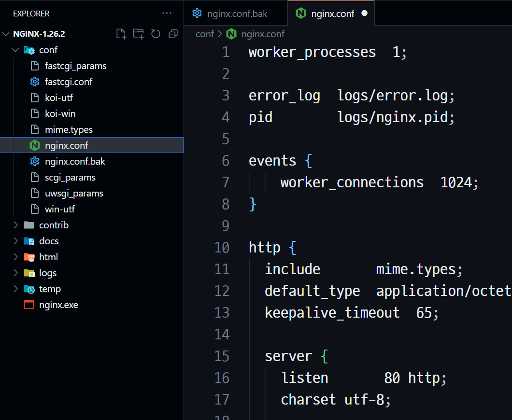Click the contrib folder icon

click(x=29, y=225)
